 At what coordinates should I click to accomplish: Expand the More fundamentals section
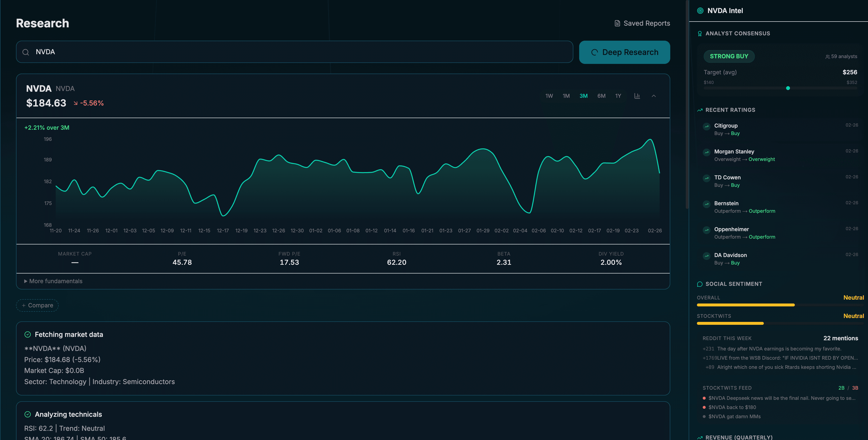pyautogui.click(x=53, y=281)
